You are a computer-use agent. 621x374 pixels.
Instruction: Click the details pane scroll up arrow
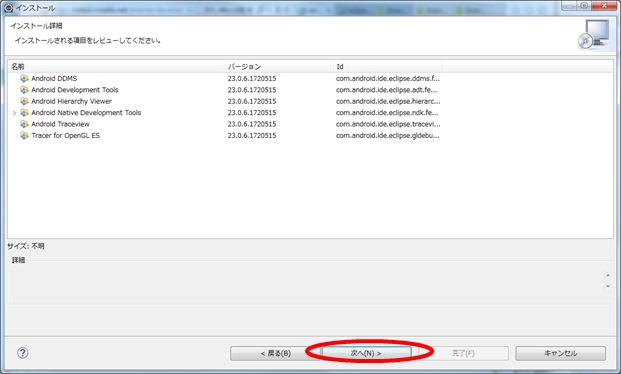point(608,275)
